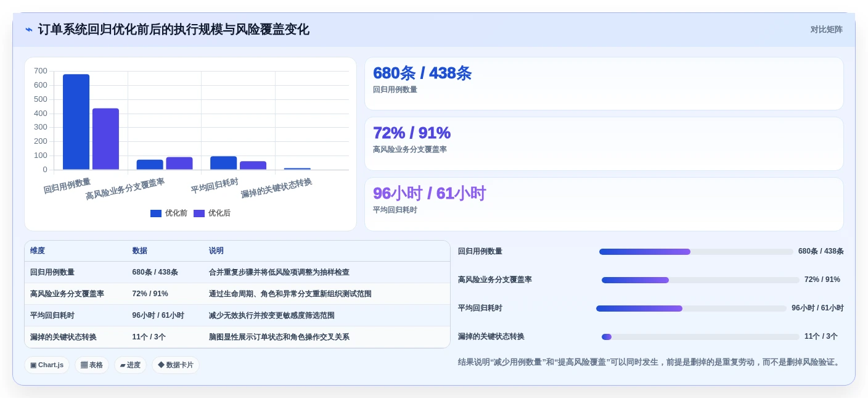Image resolution: width=868 pixels, height=398 pixels.
Task: Click the 回归用例数量 caption in the data card
Action: (395, 89)
